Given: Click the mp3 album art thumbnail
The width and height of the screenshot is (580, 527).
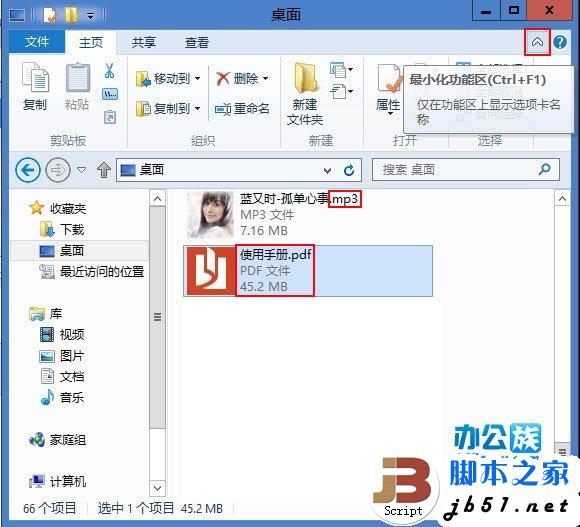Looking at the screenshot, I should (210, 214).
